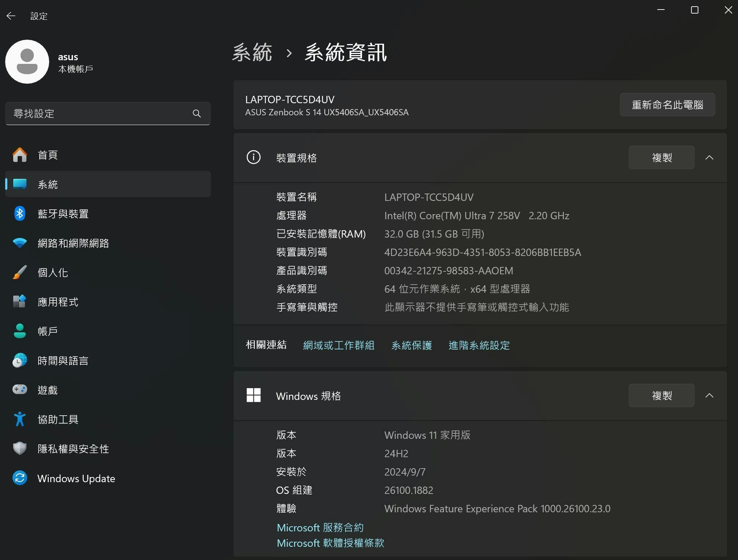738x560 pixels.
Task: Click the 64 位元作業系統 system type value
Action: [x=457, y=289]
